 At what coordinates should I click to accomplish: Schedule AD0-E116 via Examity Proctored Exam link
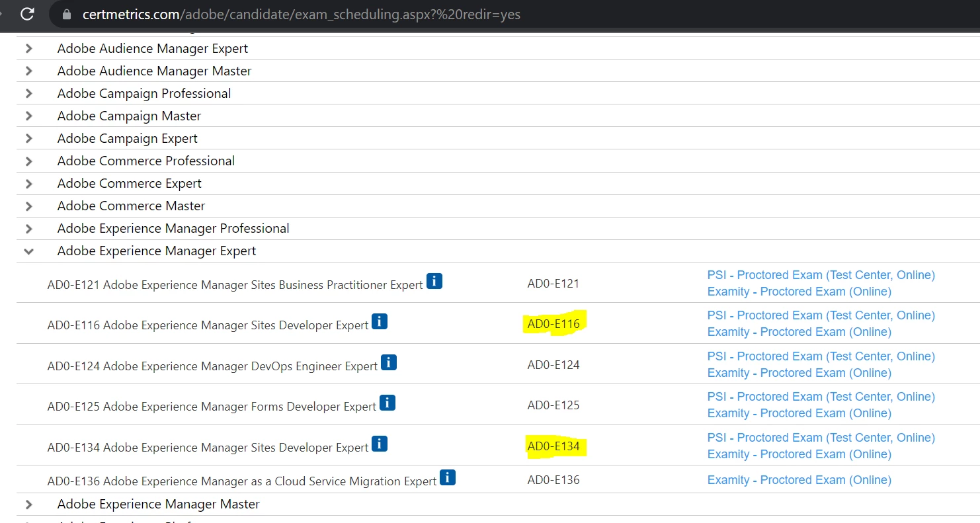(x=799, y=332)
